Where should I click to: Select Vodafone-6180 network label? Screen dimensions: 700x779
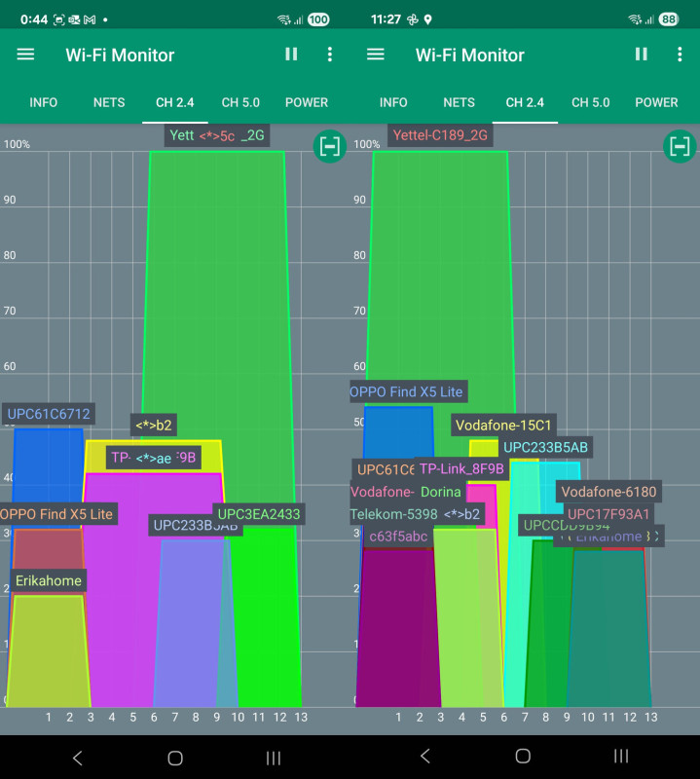(608, 492)
